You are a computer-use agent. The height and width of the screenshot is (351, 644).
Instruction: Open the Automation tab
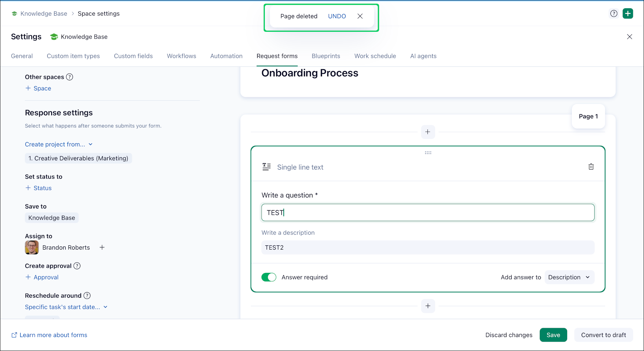click(226, 56)
